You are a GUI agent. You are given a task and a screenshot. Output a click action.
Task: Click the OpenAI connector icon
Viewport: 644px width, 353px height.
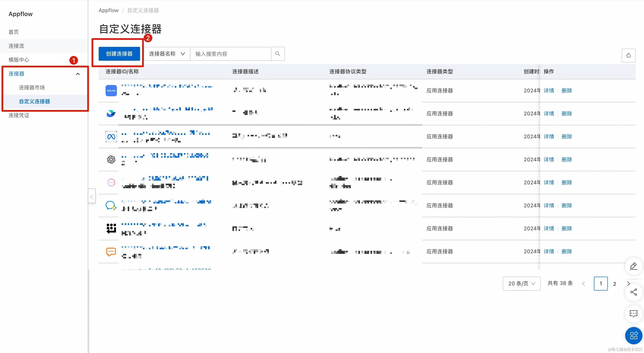click(x=111, y=159)
